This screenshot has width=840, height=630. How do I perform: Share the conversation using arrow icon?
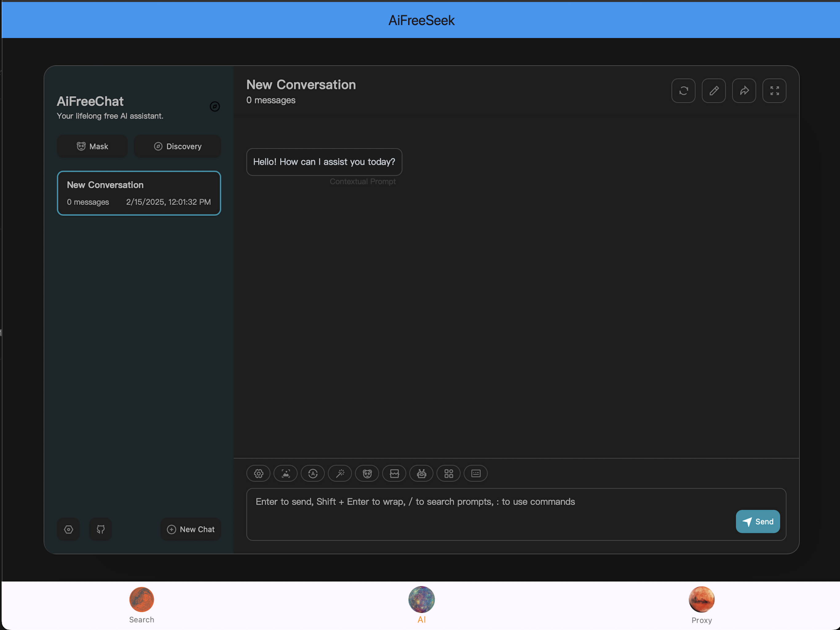[744, 91]
